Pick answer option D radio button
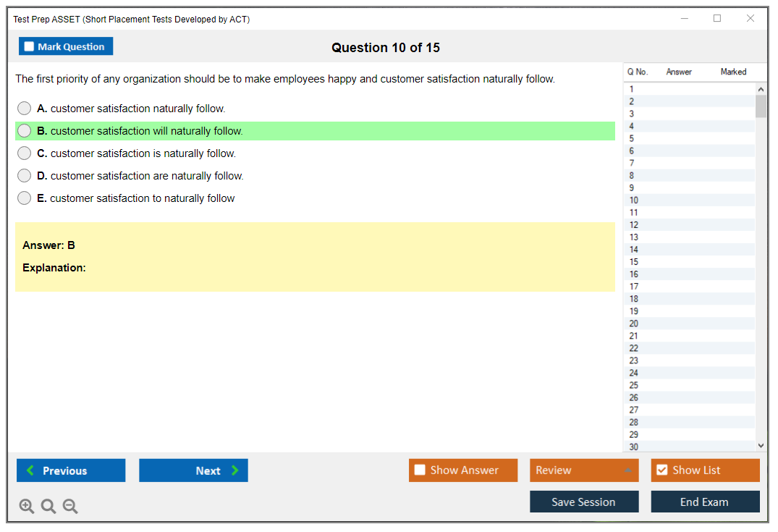778x532 pixels. (x=25, y=176)
